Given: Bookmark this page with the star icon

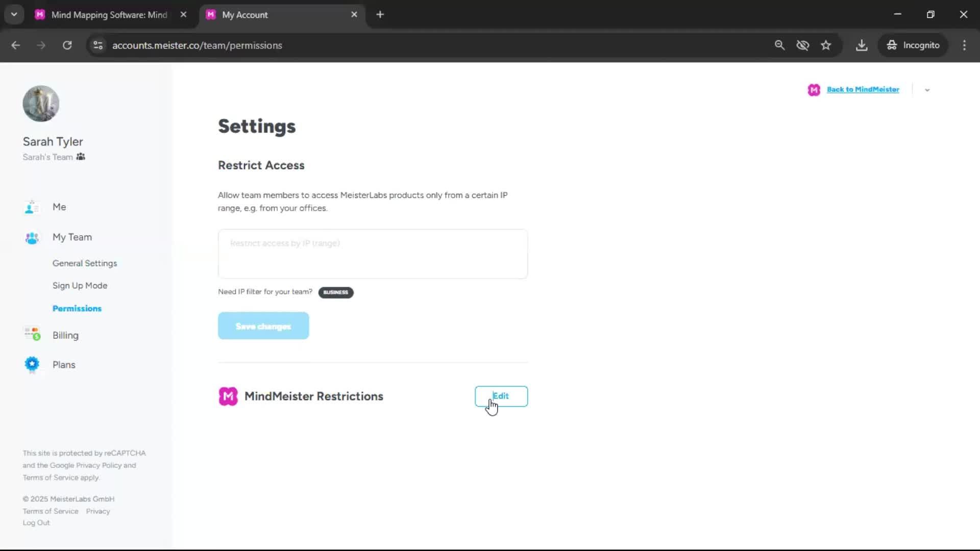Looking at the screenshot, I should tap(826, 45).
